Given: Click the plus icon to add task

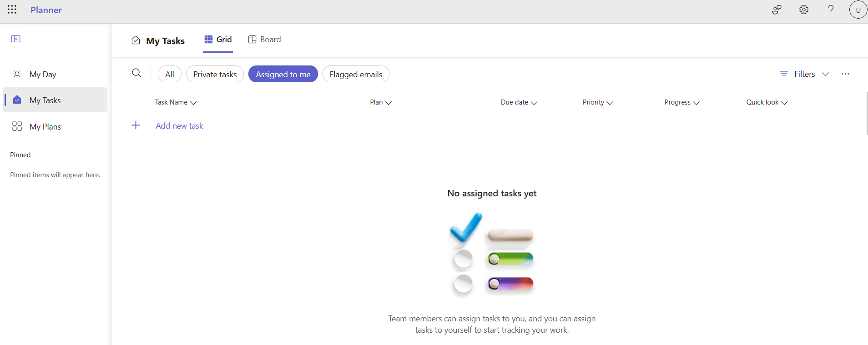Looking at the screenshot, I should [x=136, y=125].
